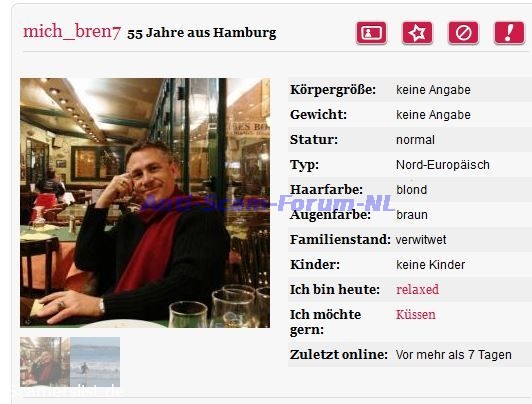The width and height of the screenshot is (532, 404).
Task: Open the username mich_bren7 link
Action: click(x=72, y=32)
